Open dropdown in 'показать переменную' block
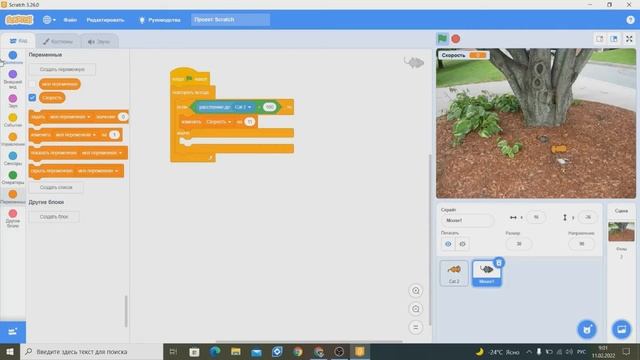The image size is (640, 360). pyautogui.click(x=102, y=153)
